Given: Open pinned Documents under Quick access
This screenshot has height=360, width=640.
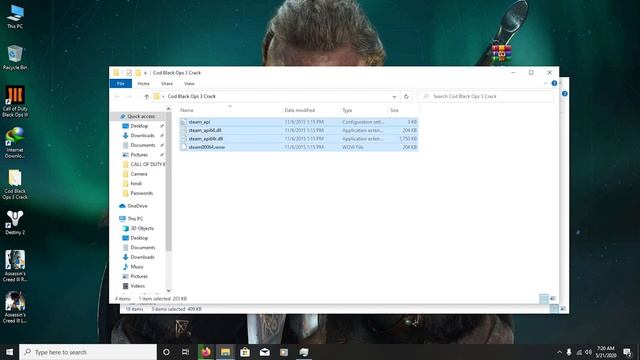Looking at the screenshot, I should (x=142, y=145).
